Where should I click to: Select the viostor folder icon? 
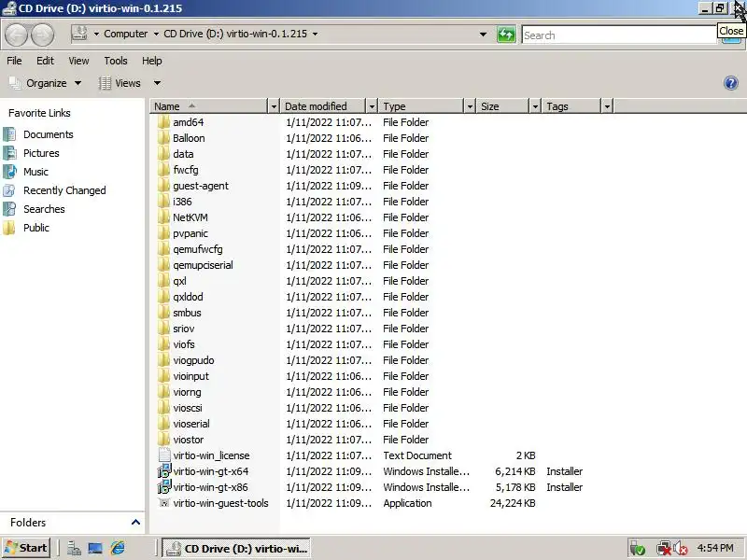tap(163, 440)
